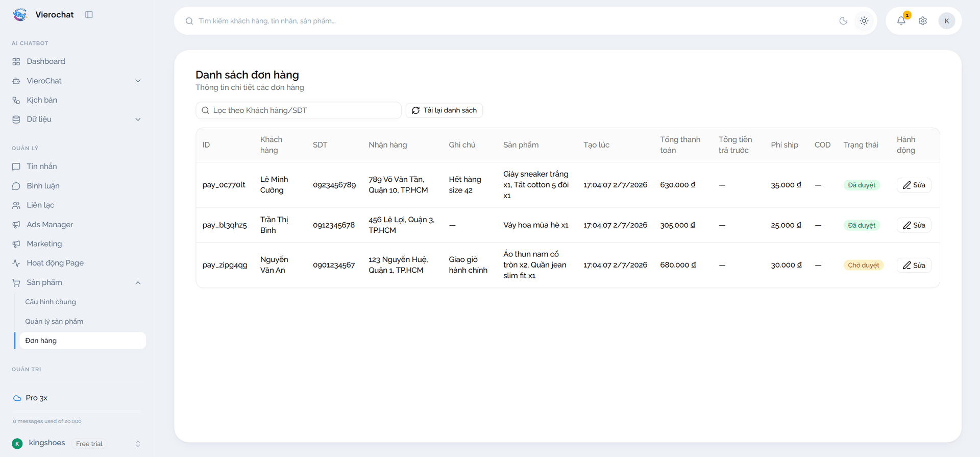
Task: Switch to light mode sun icon
Action: (864, 21)
